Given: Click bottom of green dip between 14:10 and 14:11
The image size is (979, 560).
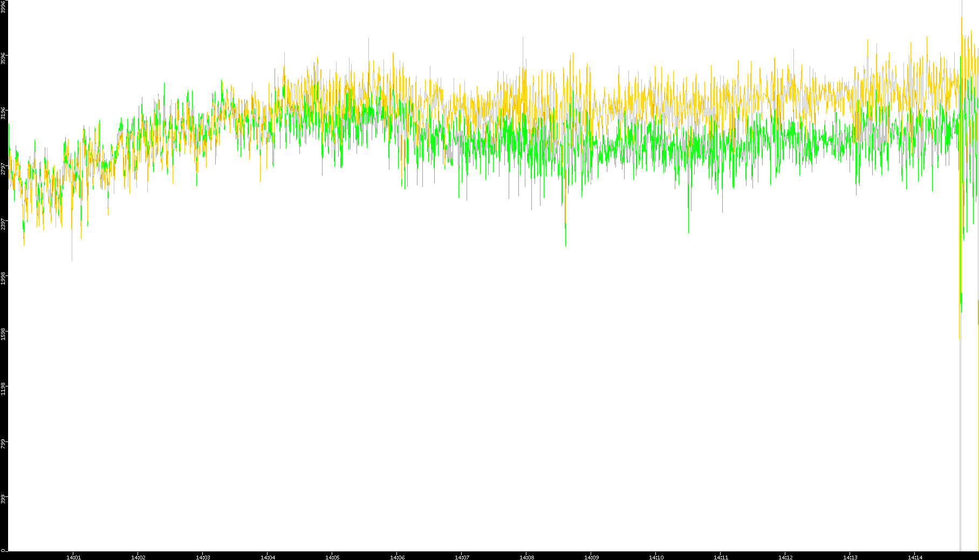Looking at the screenshot, I should (x=689, y=232).
